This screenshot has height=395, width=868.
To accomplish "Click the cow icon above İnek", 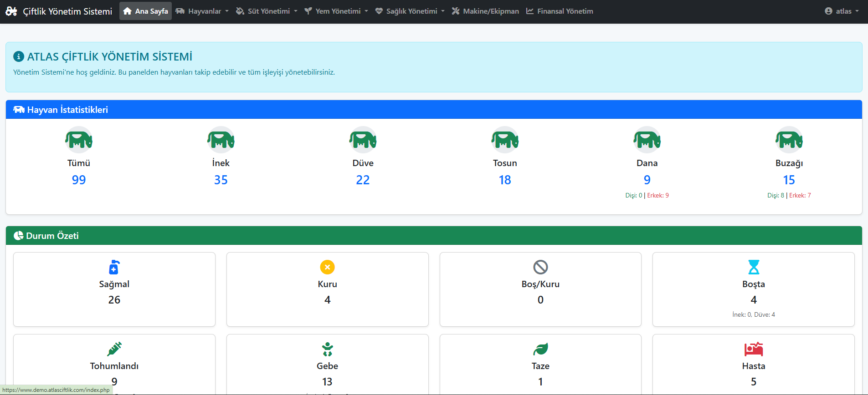I will tap(221, 140).
